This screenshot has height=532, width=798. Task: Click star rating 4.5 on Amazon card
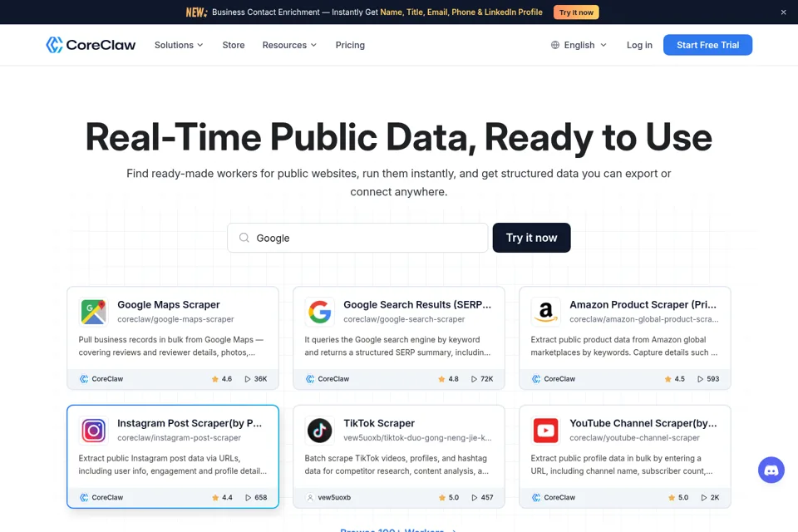pos(674,379)
